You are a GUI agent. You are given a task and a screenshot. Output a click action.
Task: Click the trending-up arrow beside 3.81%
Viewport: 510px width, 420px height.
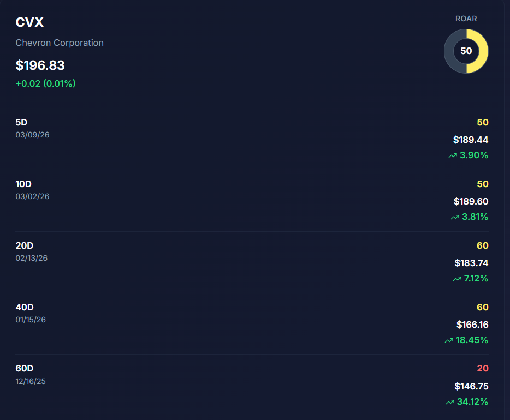click(455, 217)
